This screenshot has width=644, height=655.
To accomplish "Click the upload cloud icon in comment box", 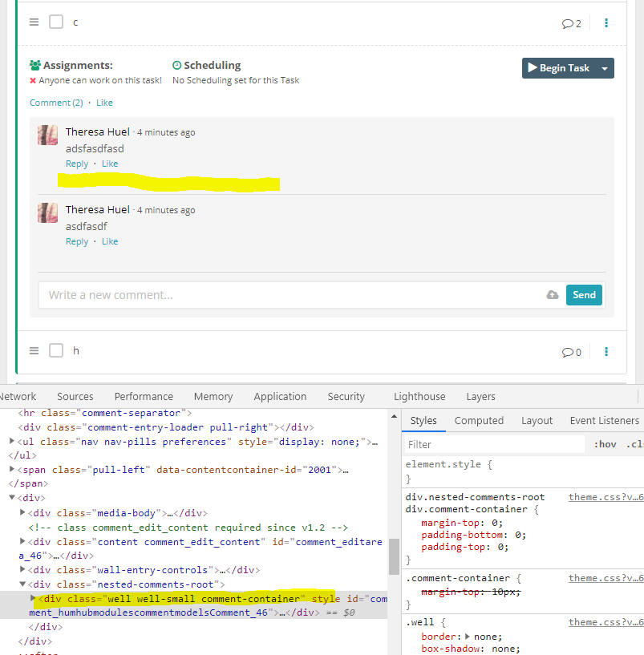I will tap(552, 295).
